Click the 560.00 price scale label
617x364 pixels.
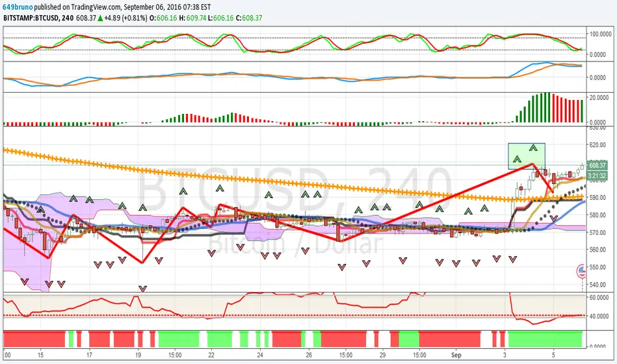(597, 250)
